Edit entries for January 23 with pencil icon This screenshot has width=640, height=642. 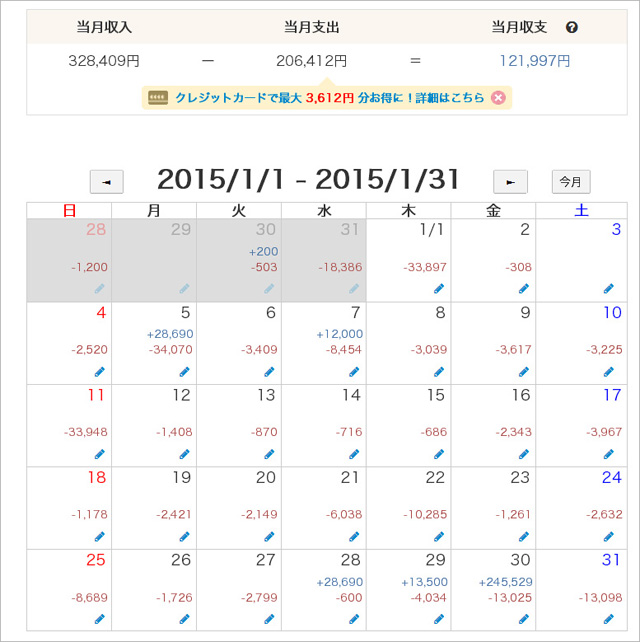coord(523,536)
